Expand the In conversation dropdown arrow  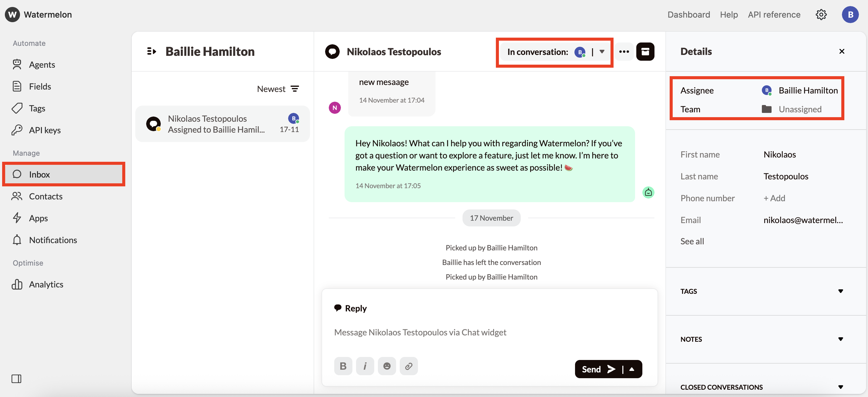[602, 52]
